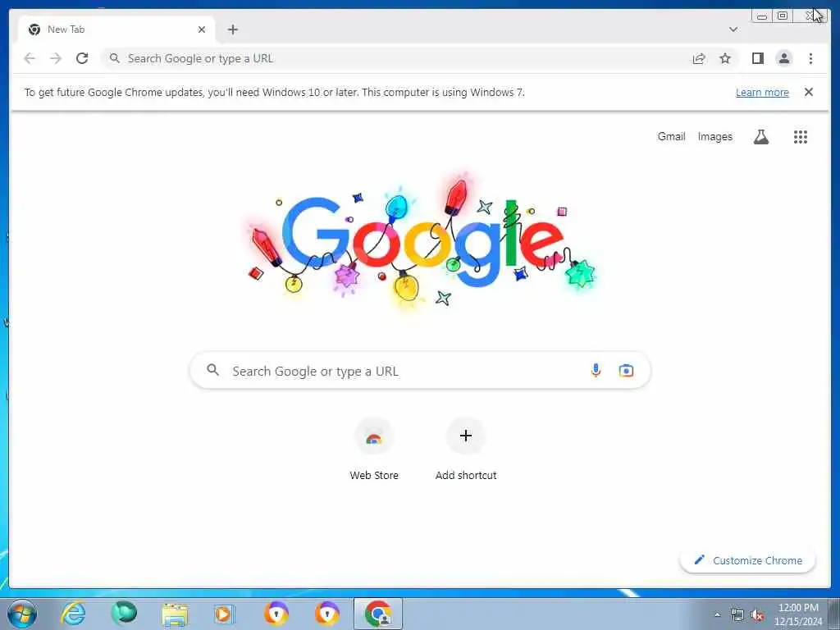Start voice search with microphone icon

pos(596,370)
